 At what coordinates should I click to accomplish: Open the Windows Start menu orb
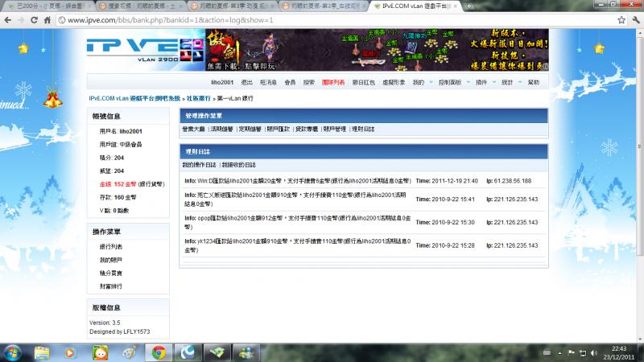(14, 352)
